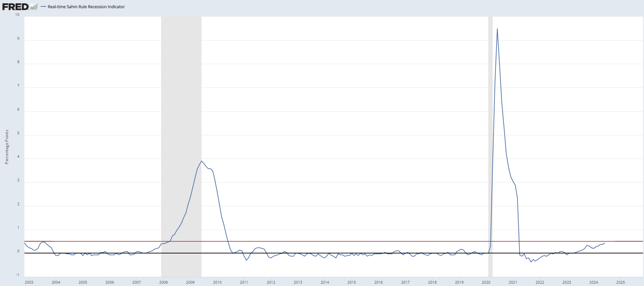
Task: Click the wide 2008-2009 recession shaded band
Action: point(181,102)
